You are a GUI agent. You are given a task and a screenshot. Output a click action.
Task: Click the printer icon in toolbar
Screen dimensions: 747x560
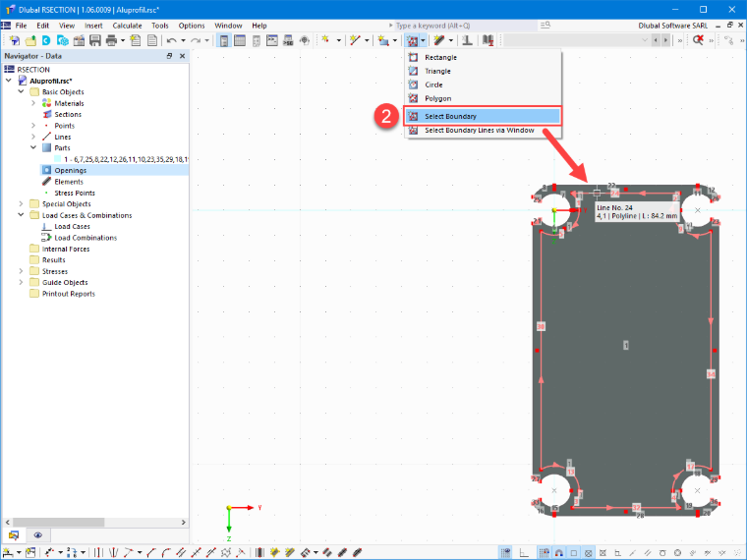tap(111, 41)
